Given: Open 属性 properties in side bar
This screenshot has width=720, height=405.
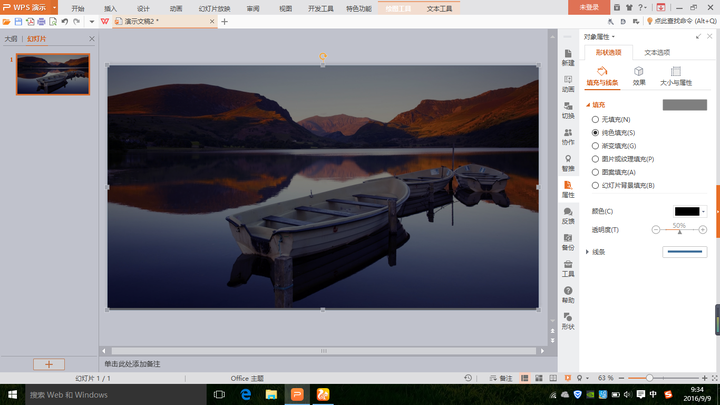Looking at the screenshot, I should (x=568, y=190).
